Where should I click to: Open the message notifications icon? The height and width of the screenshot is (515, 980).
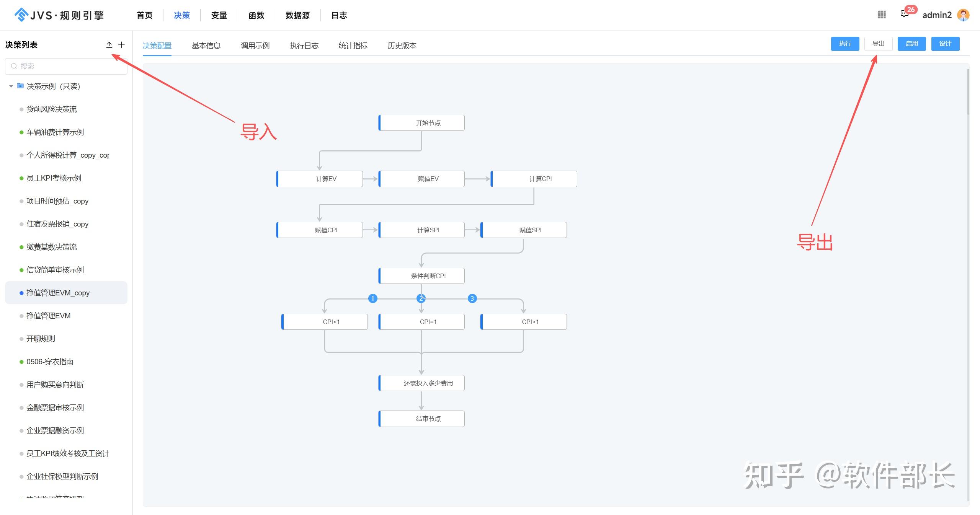coord(905,15)
